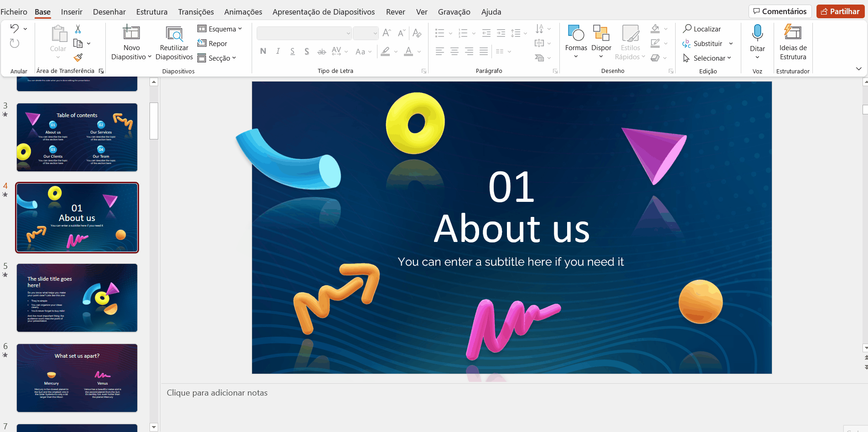Viewport: 868px width, 432px height.
Task: Click Increase Font Size icon
Action: [x=387, y=33]
